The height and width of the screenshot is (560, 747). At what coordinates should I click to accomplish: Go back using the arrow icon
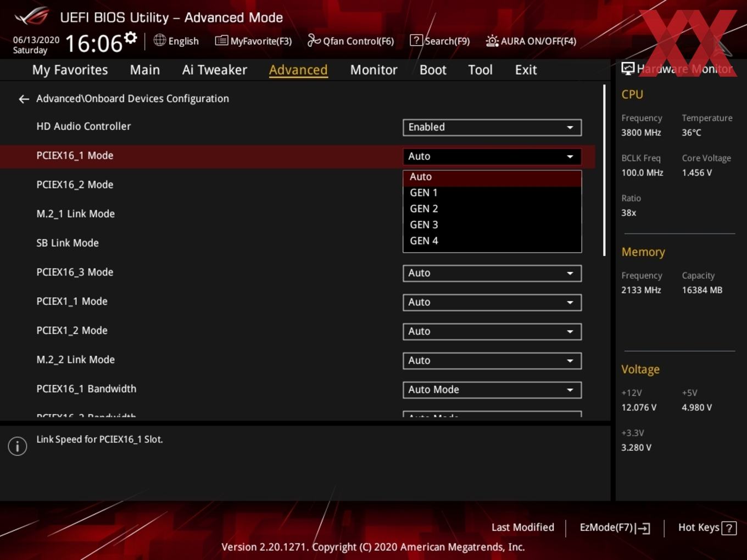click(24, 99)
